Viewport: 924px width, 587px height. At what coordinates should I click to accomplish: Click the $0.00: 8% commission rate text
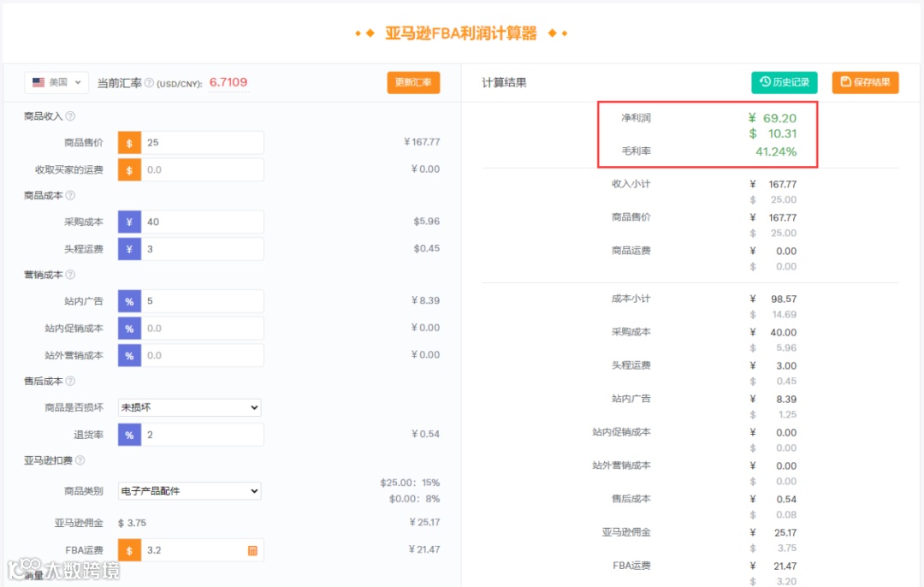coord(414,499)
